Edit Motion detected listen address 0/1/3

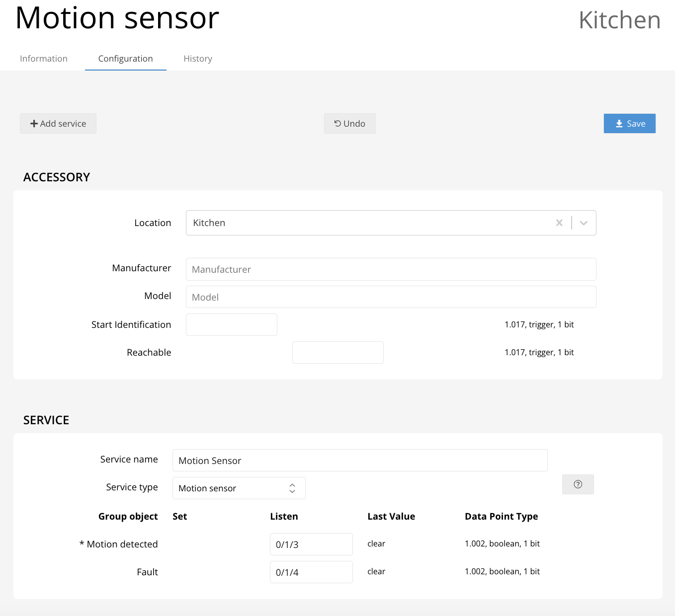point(311,544)
